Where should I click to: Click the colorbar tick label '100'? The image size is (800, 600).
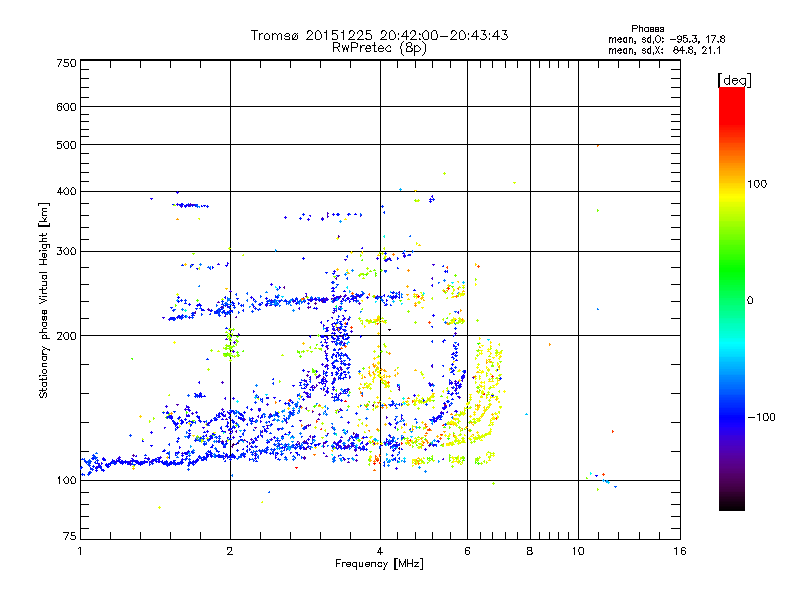(x=757, y=184)
